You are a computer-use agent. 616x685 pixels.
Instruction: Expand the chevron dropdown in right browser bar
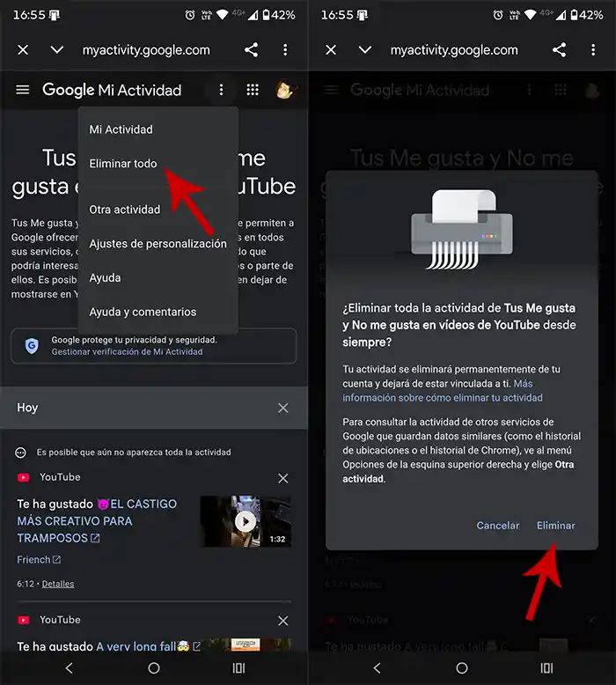pyautogui.click(x=365, y=50)
